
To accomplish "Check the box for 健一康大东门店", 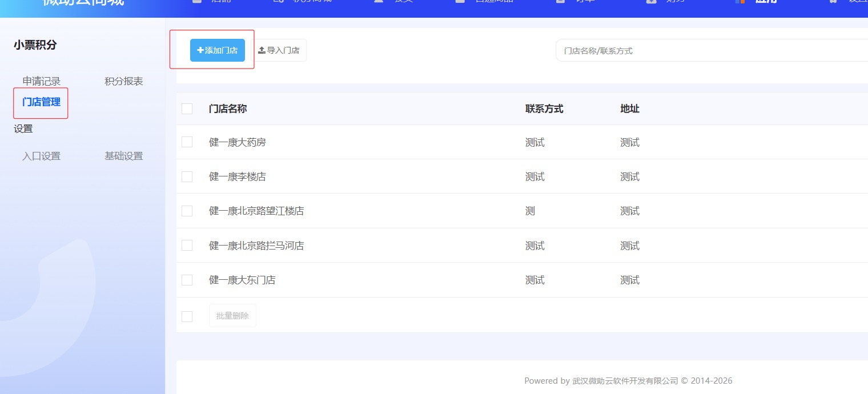I will 187,280.
